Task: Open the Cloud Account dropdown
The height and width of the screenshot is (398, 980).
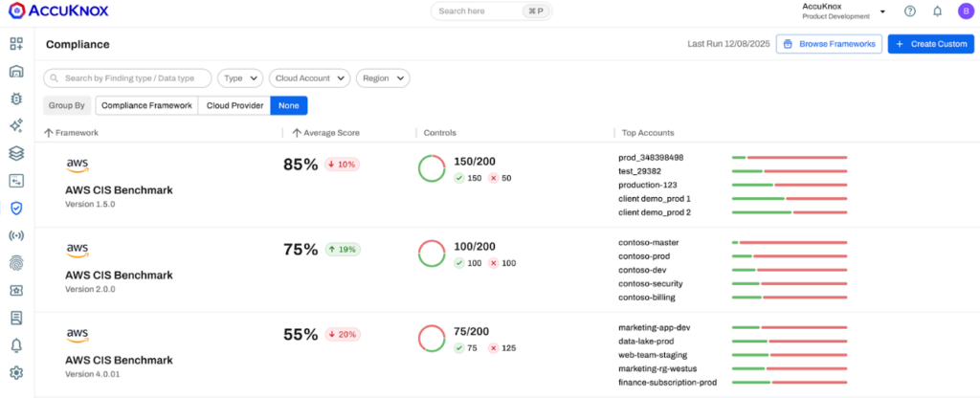Action: coord(308,78)
